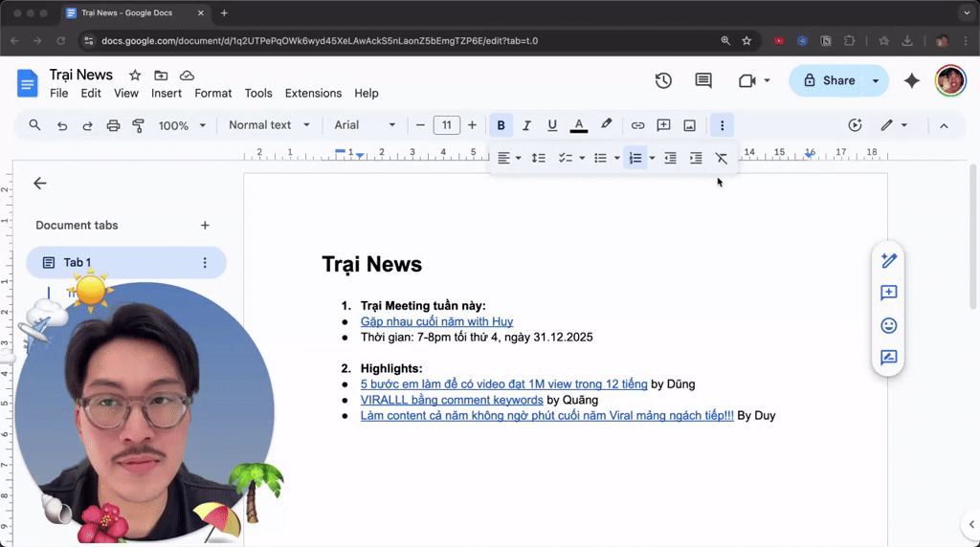
Task: Open version history clock icon
Action: click(663, 80)
